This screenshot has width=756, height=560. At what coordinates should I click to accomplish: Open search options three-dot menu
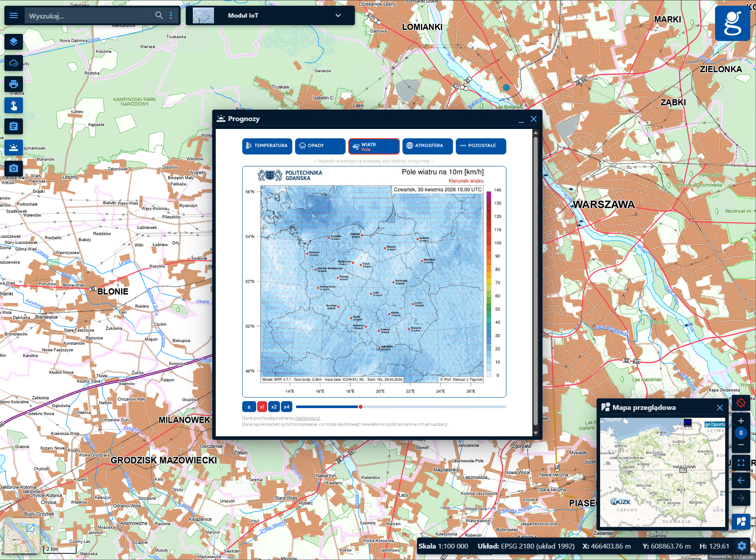point(171,15)
